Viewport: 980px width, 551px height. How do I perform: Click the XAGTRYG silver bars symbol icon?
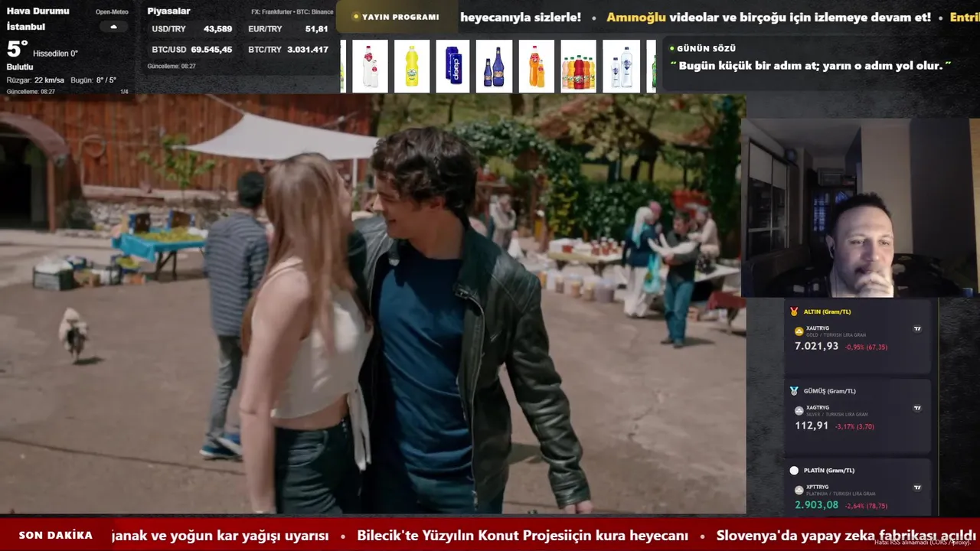tap(799, 411)
